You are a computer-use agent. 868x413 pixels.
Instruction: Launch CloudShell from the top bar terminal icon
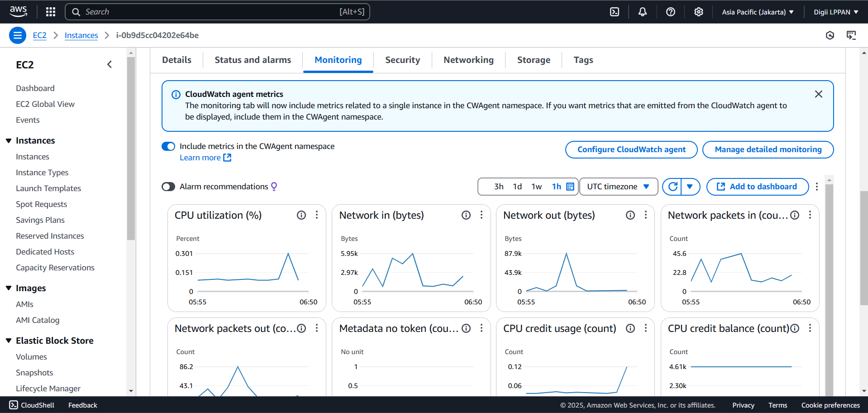pos(614,11)
